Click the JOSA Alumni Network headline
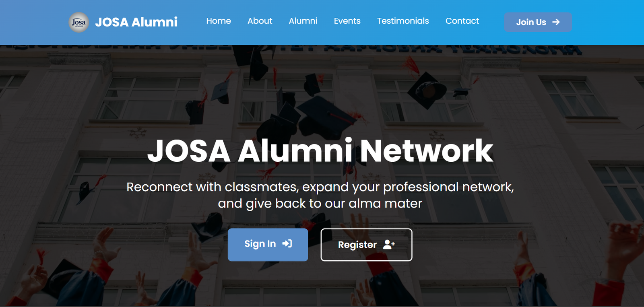Viewport: 644px width, 307px height. click(321, 151)
